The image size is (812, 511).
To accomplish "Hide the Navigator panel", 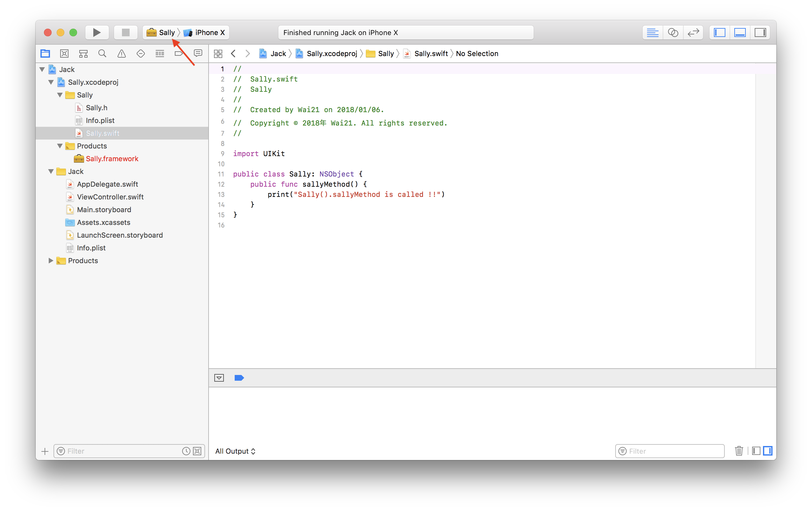I will (719, 32).
